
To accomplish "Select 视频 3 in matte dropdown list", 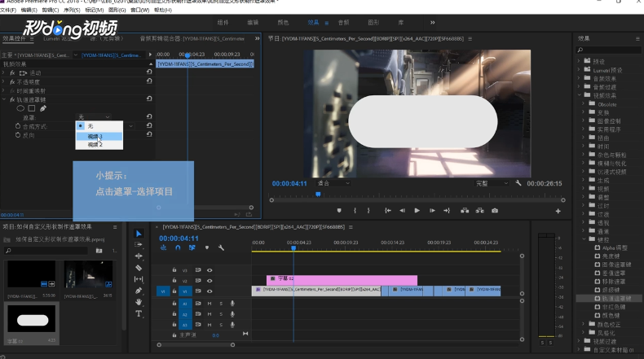I will click(99, 136).
